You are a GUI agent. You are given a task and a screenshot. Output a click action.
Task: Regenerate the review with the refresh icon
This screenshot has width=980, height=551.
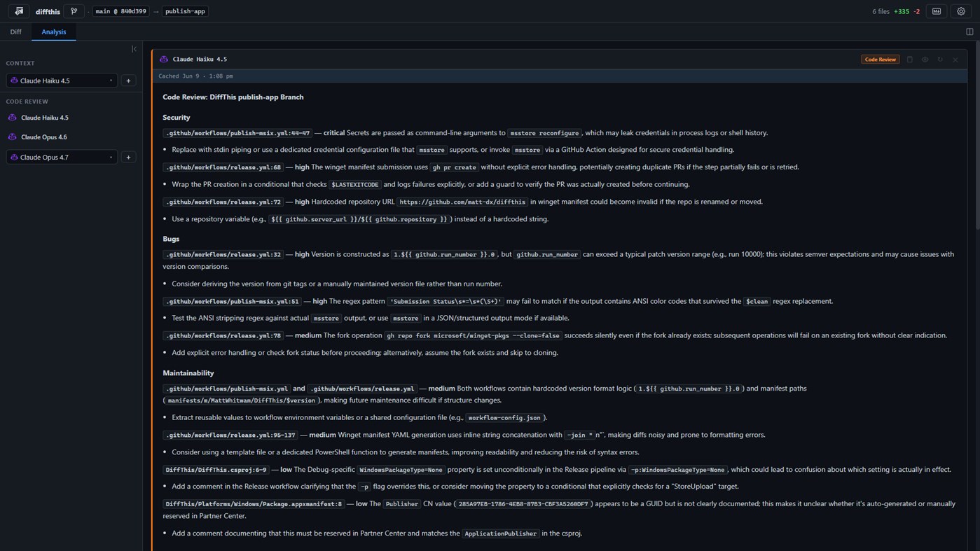(940, 60)
